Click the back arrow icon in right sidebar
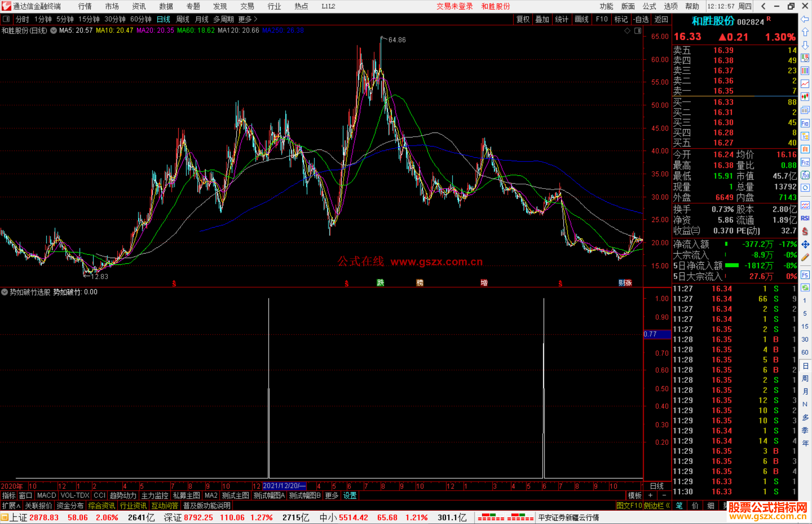812x524 pixels. pyautogui.click(x=805, y=19)
